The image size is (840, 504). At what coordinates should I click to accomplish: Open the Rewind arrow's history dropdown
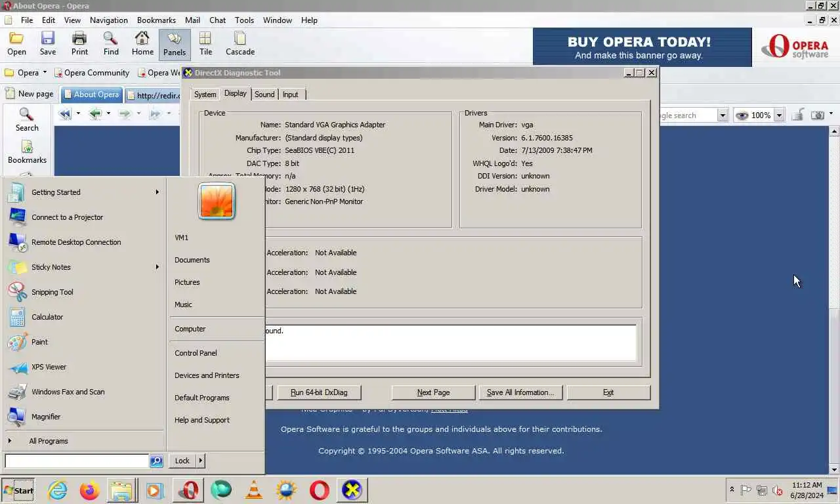tap(78, 114)
